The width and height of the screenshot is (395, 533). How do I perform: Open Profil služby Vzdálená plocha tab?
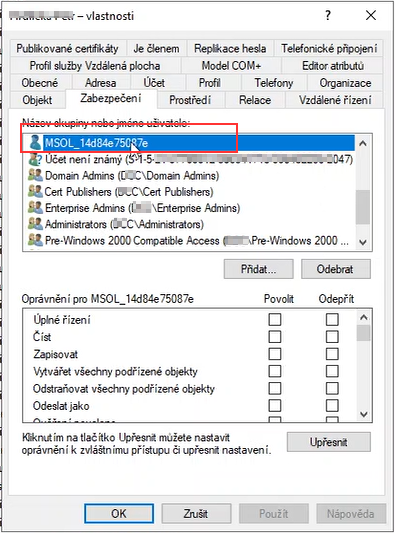(95, 66)
